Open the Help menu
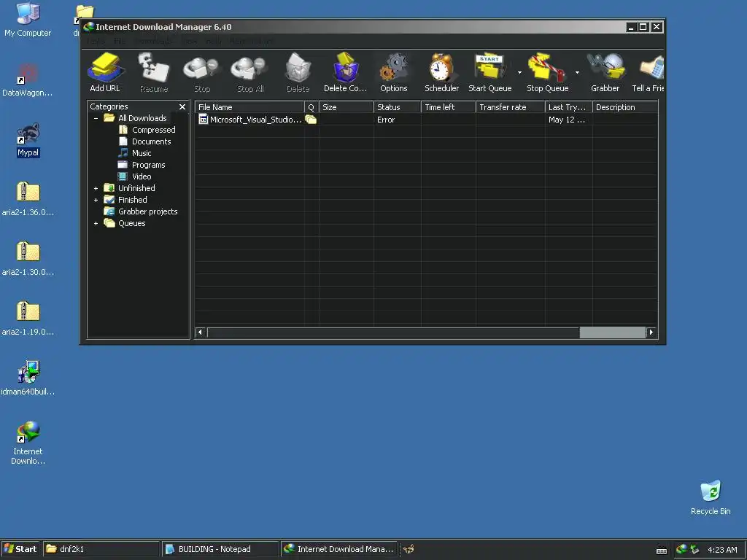The height and width of the screenshot is (560, 747). 214,41
